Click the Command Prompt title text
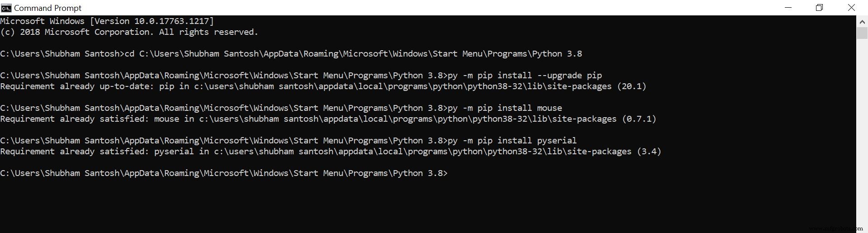 click(x=47, y=8)
